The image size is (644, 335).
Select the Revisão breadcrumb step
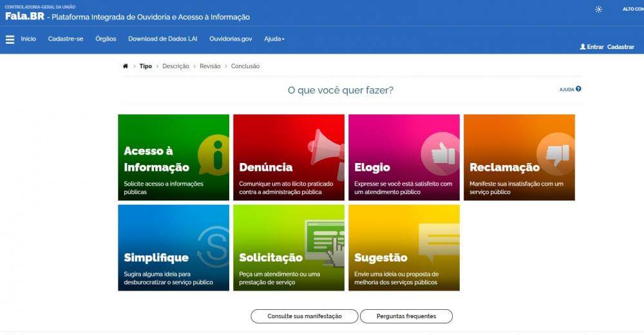coord(210,66)
